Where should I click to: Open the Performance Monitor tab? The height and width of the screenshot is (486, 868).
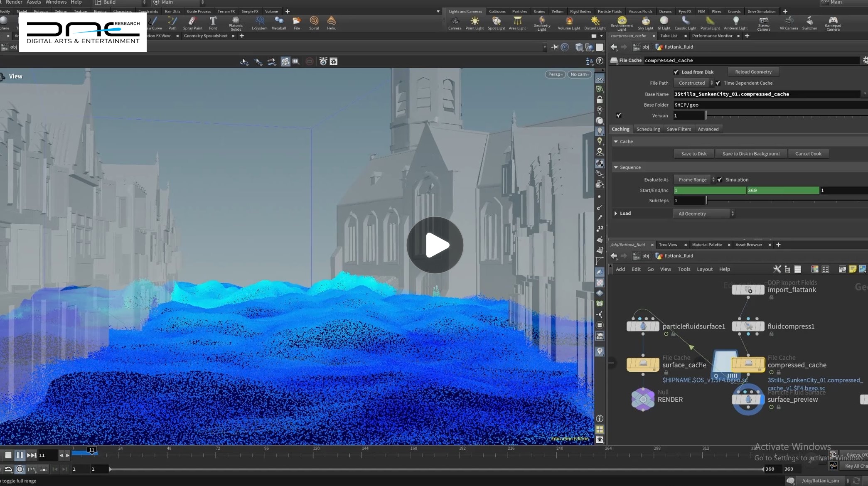pos(712,36)
